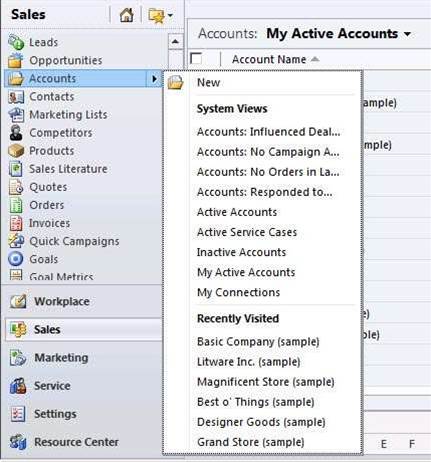Image resolution: width=431 pixels, height=462 pixels.
Task: Click the Quick Campaigns icon
Action: [x=16, y=241]
